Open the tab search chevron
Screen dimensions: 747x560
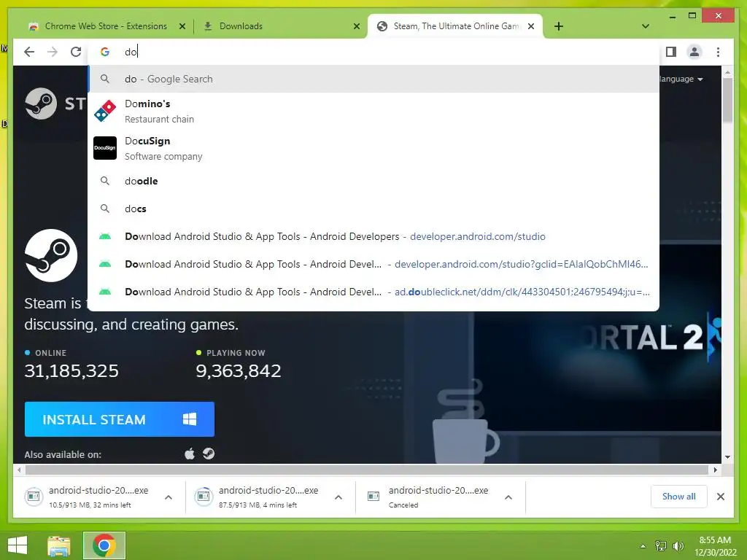pyautogui.click(x=646, y=26)
